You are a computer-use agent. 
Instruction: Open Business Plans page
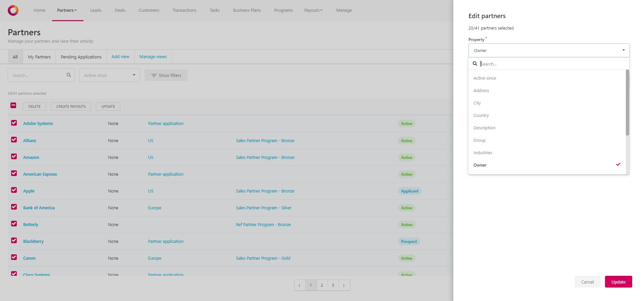[247, 10]
